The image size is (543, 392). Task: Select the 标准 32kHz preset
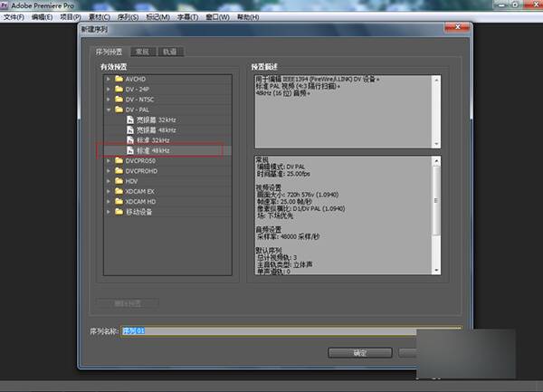tap(153, 140)
